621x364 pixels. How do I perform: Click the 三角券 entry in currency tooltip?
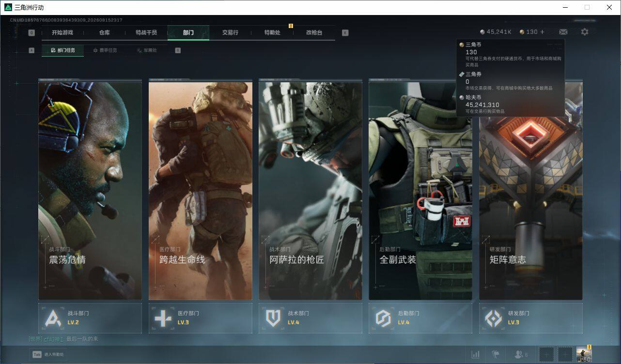click(510, 81)
